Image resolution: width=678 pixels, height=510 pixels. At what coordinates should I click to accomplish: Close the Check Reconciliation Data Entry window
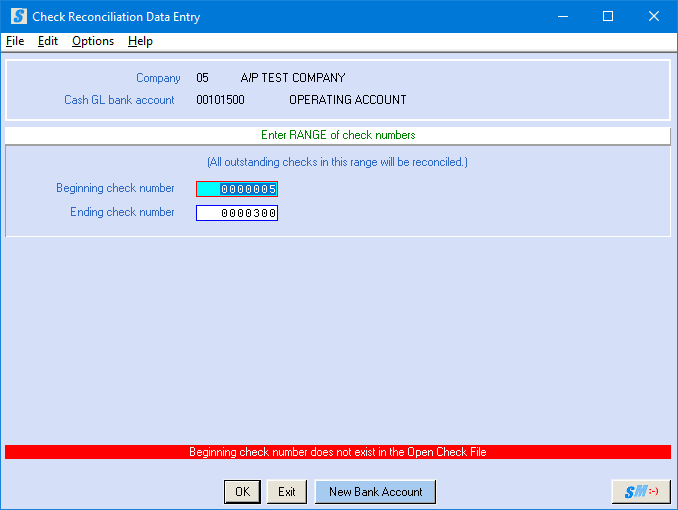[654, 16]
